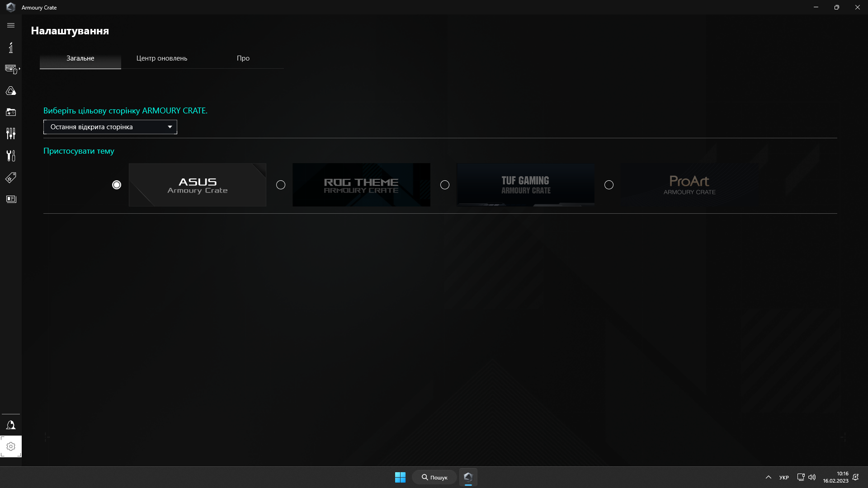
Task: Open the settings gear icon
Action: pyautogui.click(x=11, y=446)
